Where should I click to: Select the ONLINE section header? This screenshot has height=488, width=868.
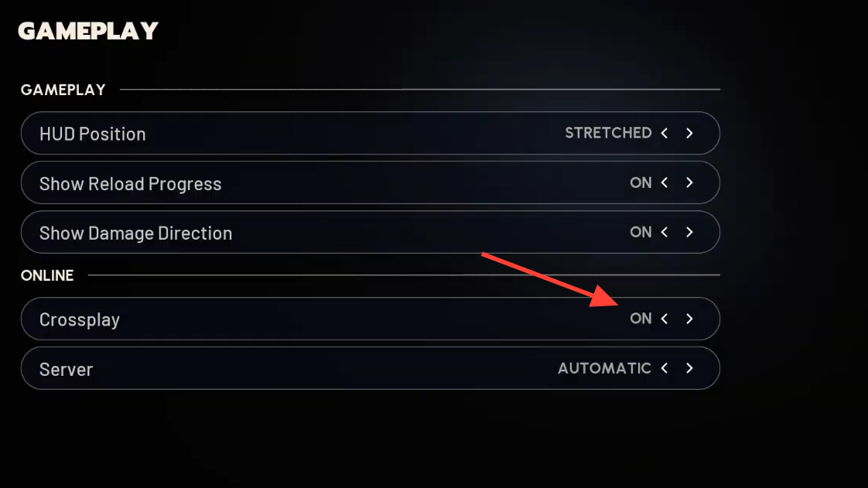tap(47, 275)
